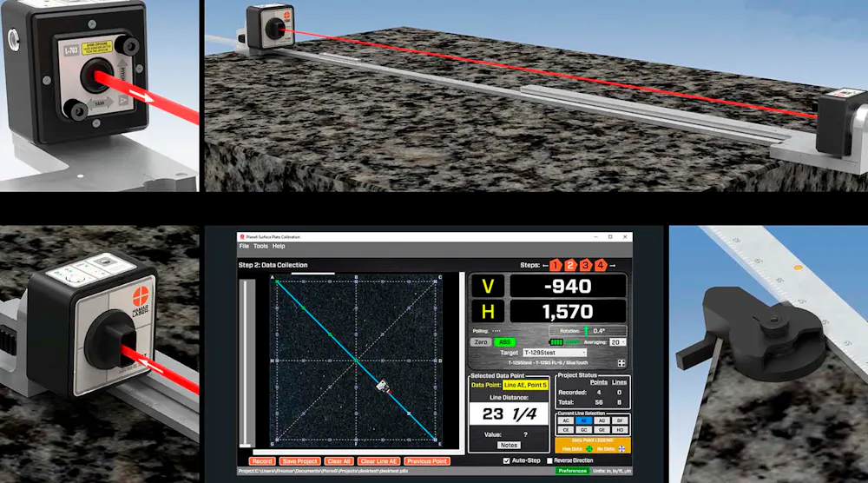Select line AC in Current Line Selection
868x483 pixels.
coord(566,421)
